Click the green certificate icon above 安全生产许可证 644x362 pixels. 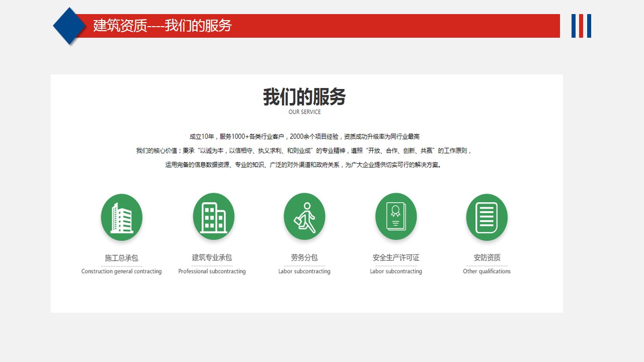pyautogui.click(x=396, y=217)
